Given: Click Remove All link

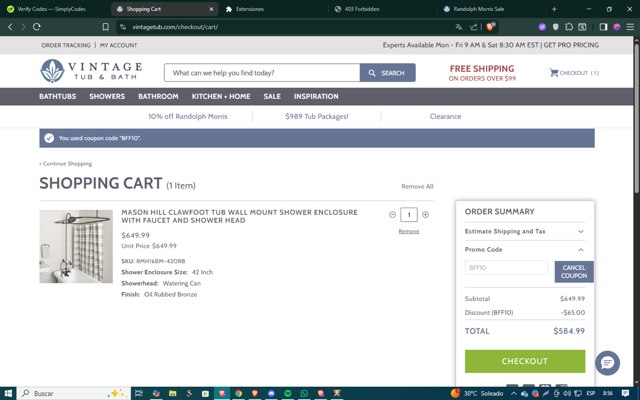Looking at the screenshot, I should coord(417,187).
